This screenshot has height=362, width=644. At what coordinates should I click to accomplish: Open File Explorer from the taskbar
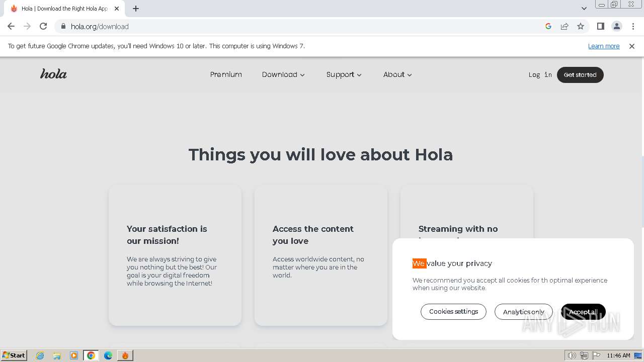point(57,355)
